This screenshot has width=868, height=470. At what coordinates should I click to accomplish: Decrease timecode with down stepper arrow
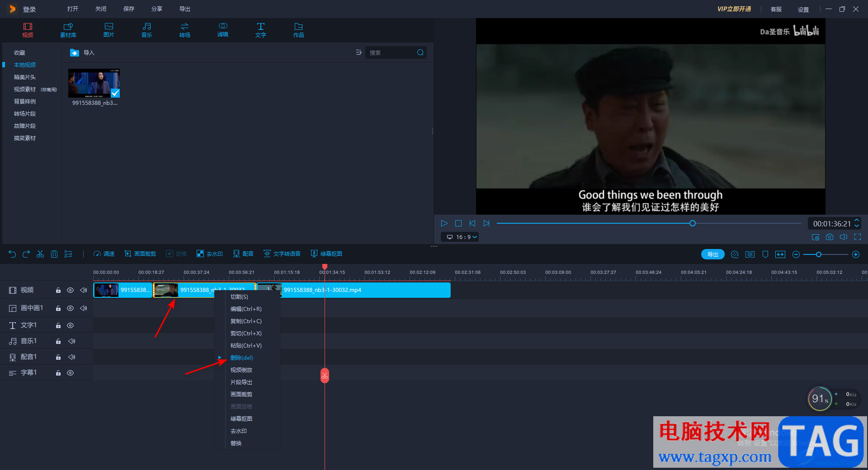[x=857, y=226]
